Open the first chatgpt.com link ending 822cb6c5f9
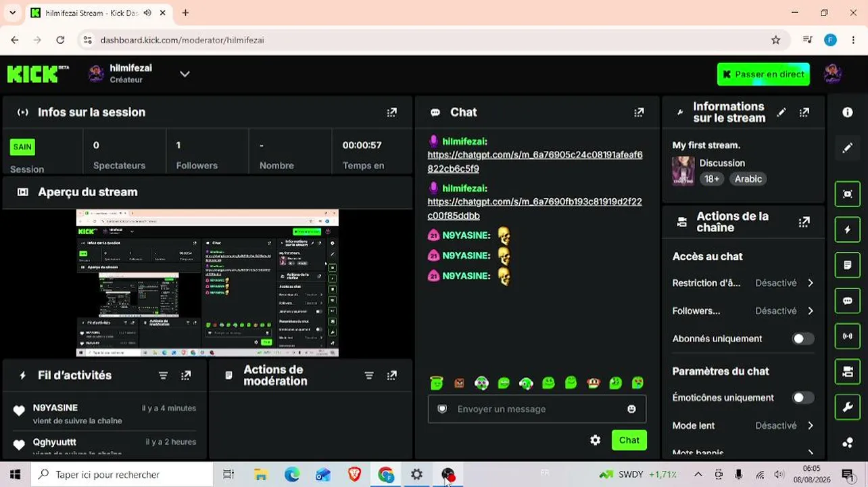Viewport: 868px width, 487px height. [x=535, y=162]
